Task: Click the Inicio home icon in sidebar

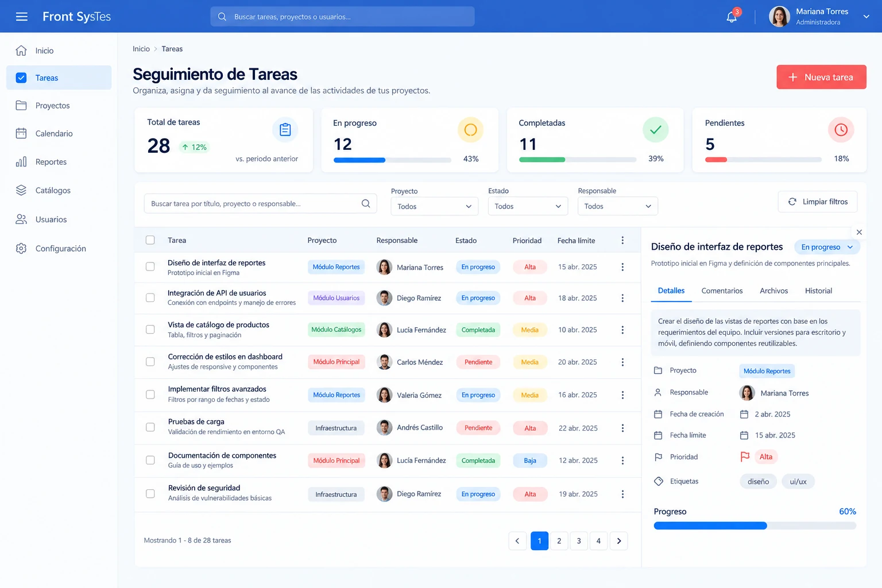Action: coord(21,51)
